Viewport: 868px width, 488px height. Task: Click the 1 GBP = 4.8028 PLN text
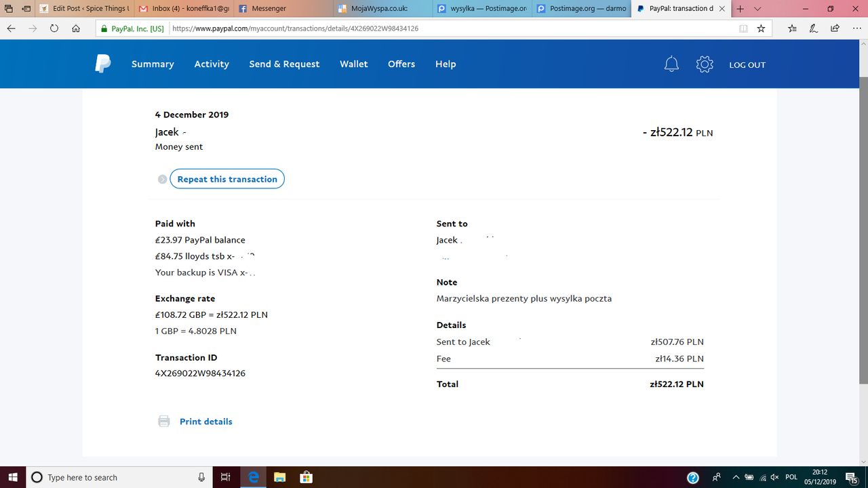click(x=196, y=331)
